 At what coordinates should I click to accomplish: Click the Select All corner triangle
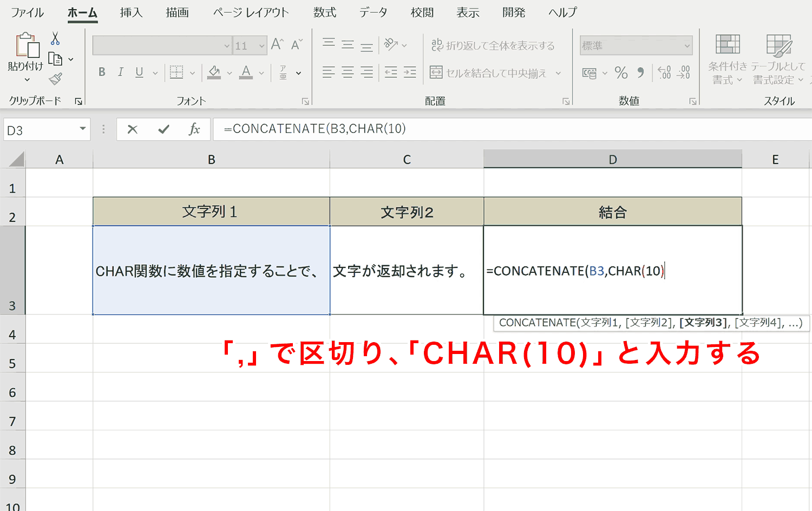pyautogui.click(x=16, y=160)
